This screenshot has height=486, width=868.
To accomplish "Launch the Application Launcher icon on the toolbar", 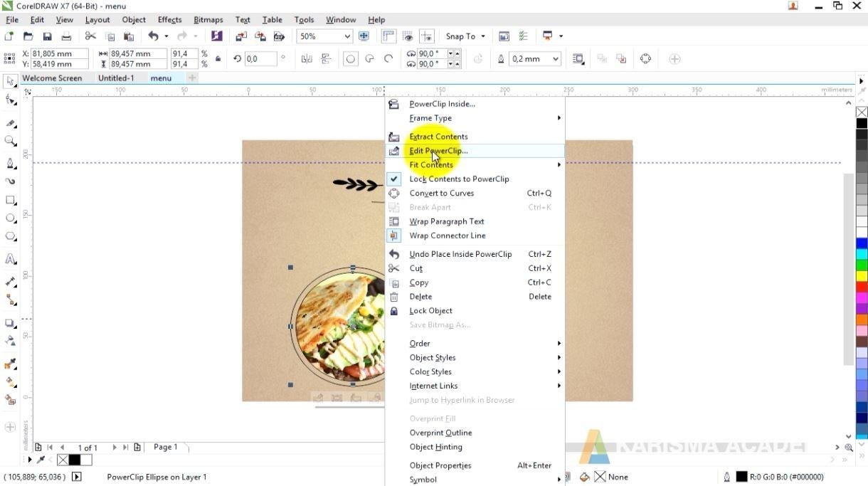I will click(x=217, y=36).
